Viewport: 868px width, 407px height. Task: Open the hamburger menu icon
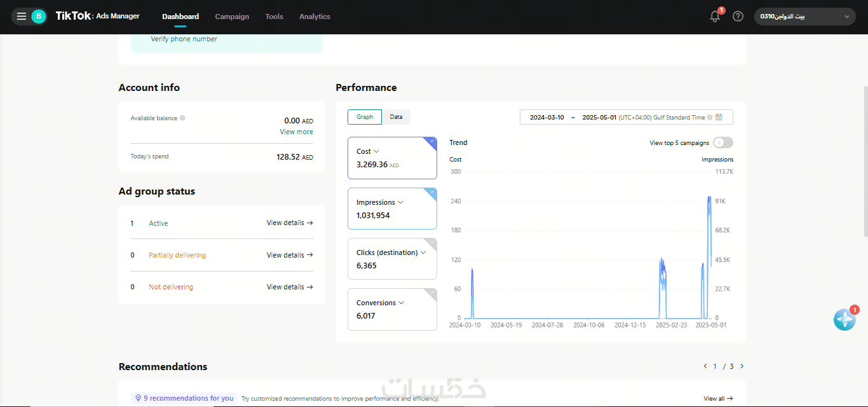(x=22, y=17)
